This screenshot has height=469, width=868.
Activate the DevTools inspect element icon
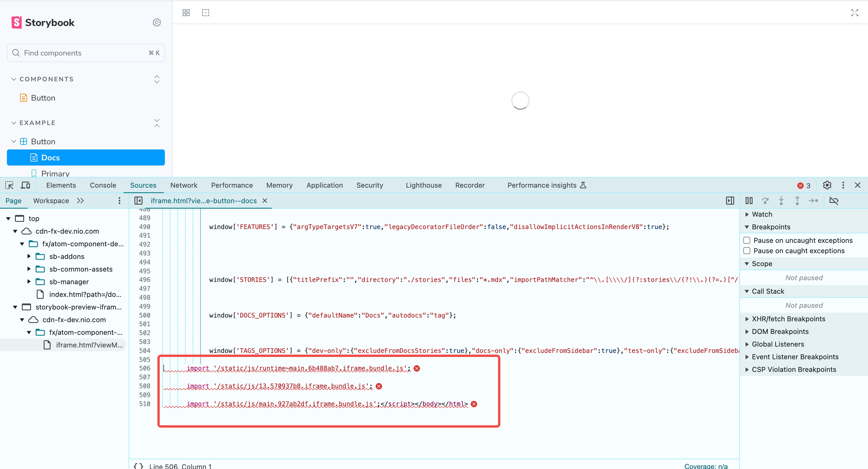pyautogui.click(x=9, y=185)
